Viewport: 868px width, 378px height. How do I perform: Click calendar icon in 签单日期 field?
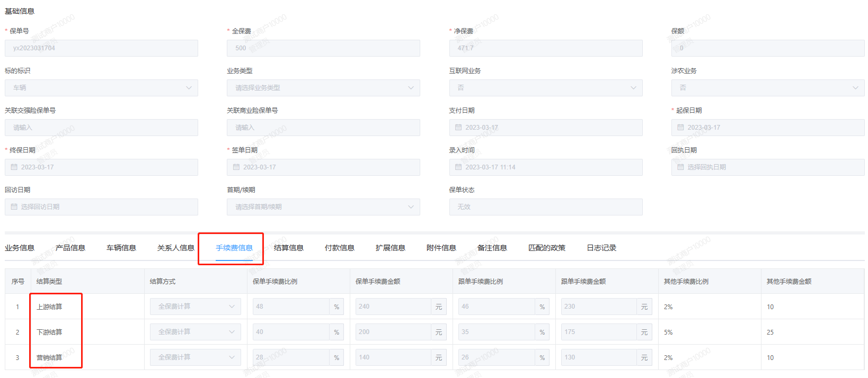(x=236, y=167)
